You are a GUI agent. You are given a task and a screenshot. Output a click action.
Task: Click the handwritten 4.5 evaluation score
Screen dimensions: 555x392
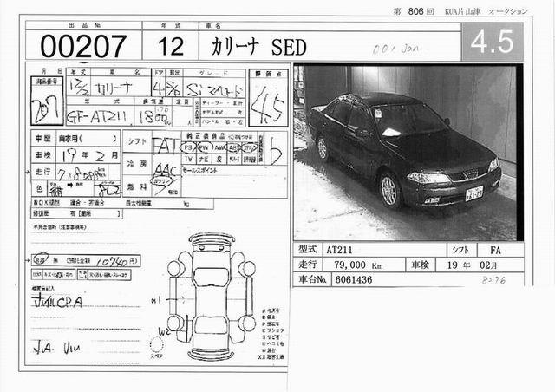[x=268, y=106]
